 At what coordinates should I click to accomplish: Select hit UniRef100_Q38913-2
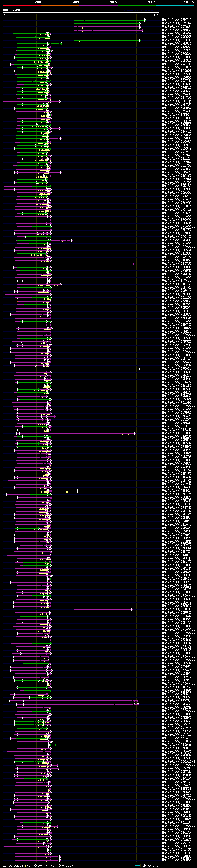(x=179, y=761)
